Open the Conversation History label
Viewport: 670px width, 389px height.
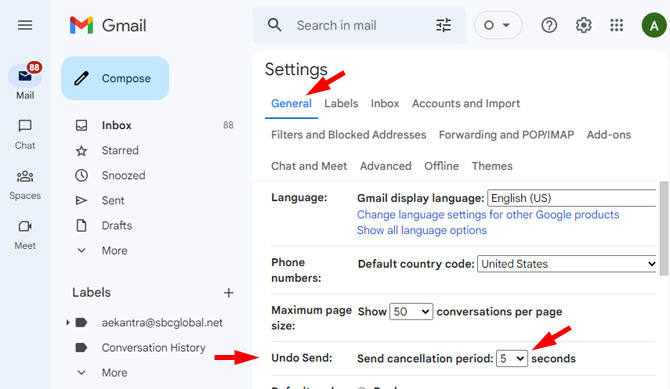(x=153, y=348)
